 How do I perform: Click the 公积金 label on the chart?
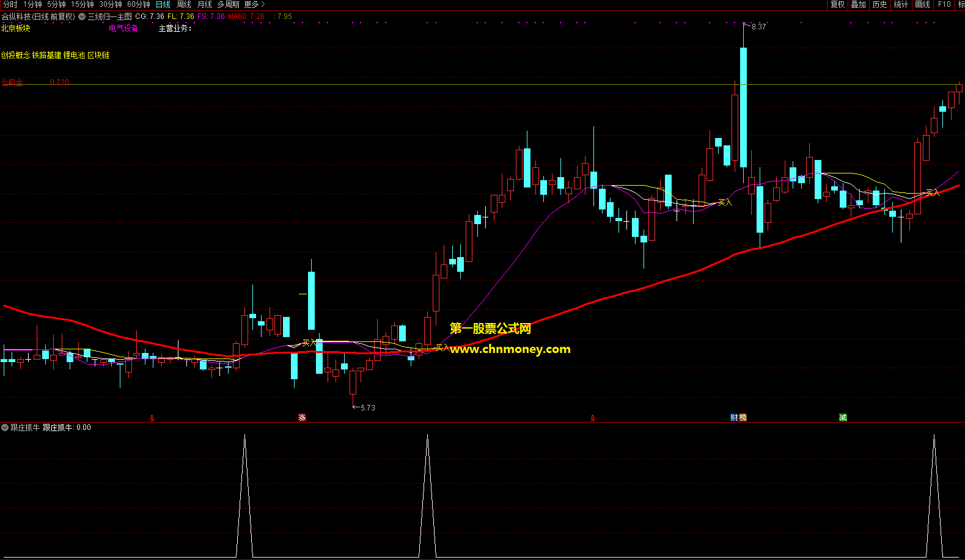(12, 82)
